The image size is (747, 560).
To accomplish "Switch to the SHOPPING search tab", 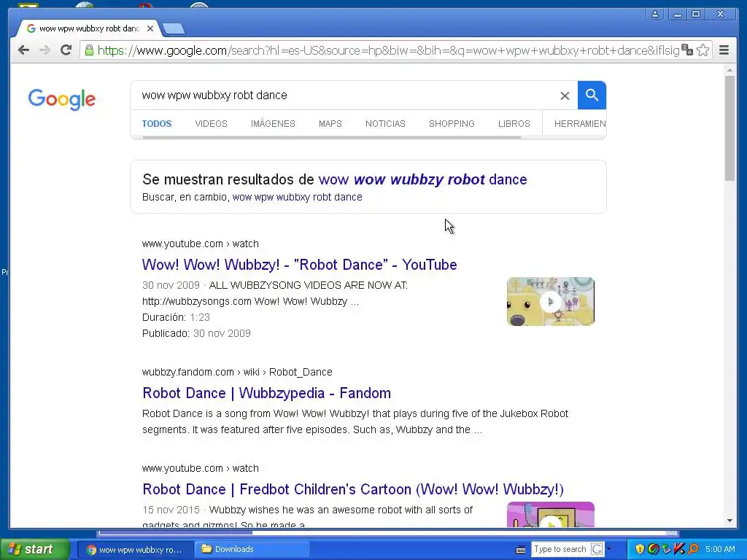I will pyautogui.click(x=452, y=124).
